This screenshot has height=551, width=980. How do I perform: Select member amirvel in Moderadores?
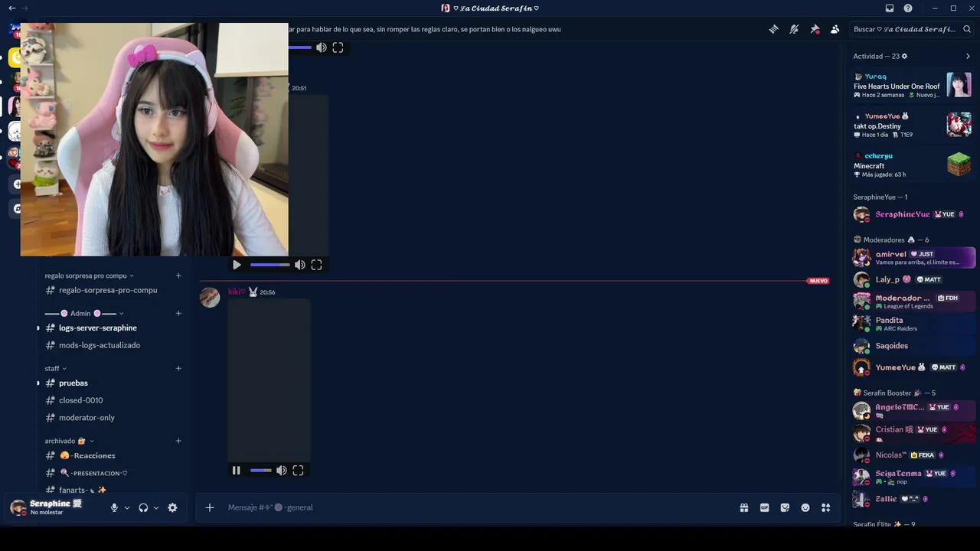pos(913,257)
